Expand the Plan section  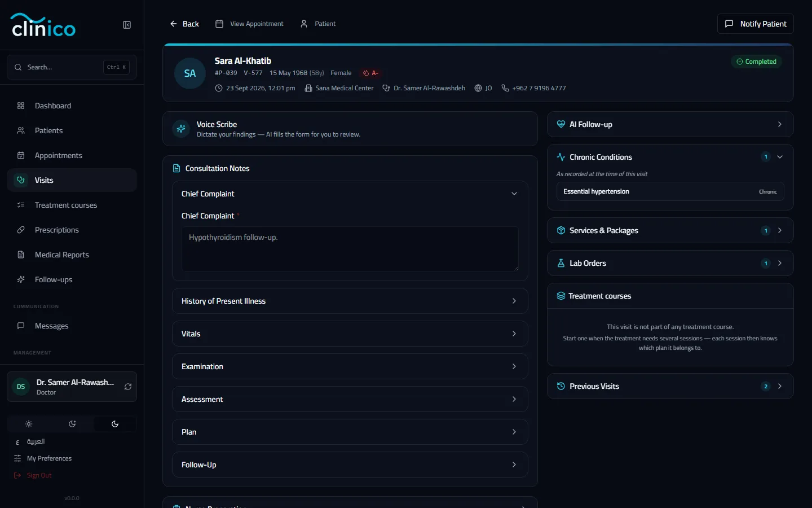[x=350, y=432]
